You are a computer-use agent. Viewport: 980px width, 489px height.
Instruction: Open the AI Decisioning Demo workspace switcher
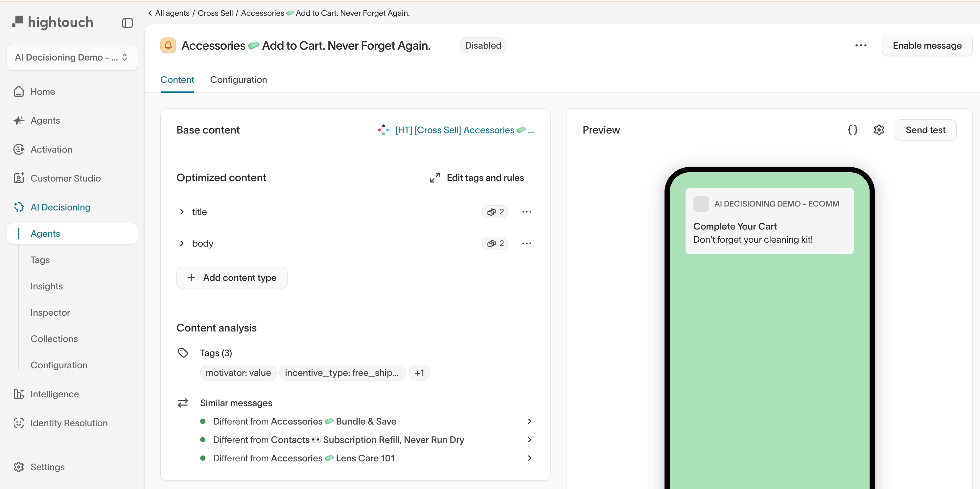(72, 58)
